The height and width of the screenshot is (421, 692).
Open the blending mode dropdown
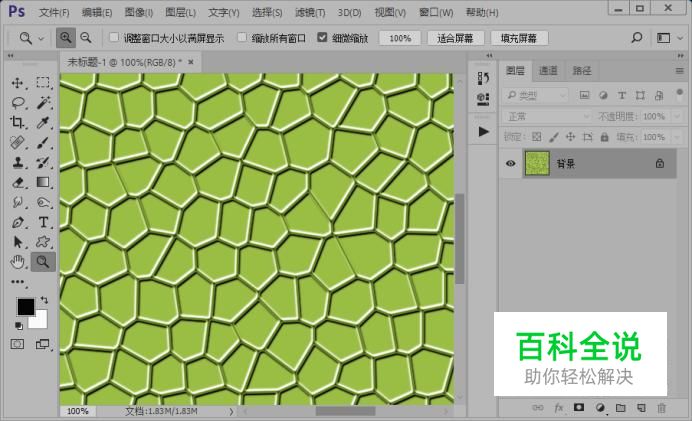547,117
